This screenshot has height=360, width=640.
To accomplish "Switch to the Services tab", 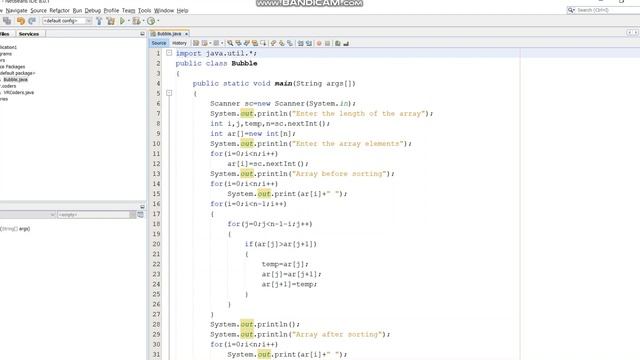I will 29,34.
